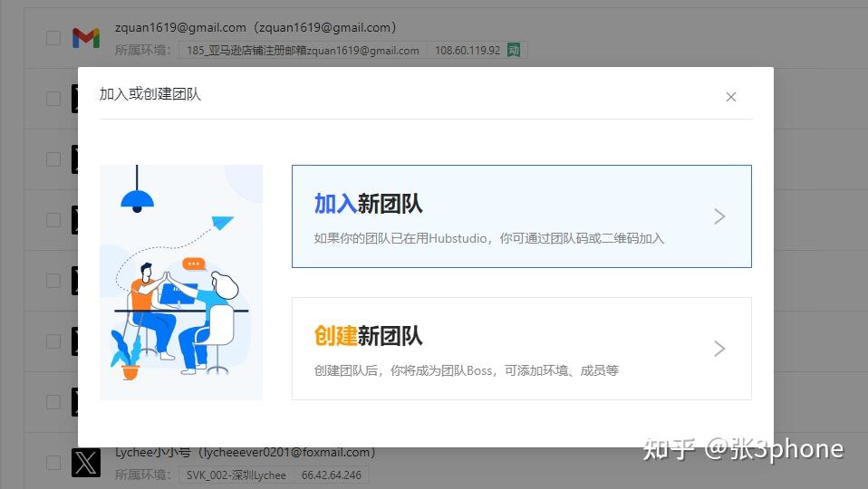868x489 pixels.
Task: Click the X icon for Lychee小小号 account
Action: 86,463
